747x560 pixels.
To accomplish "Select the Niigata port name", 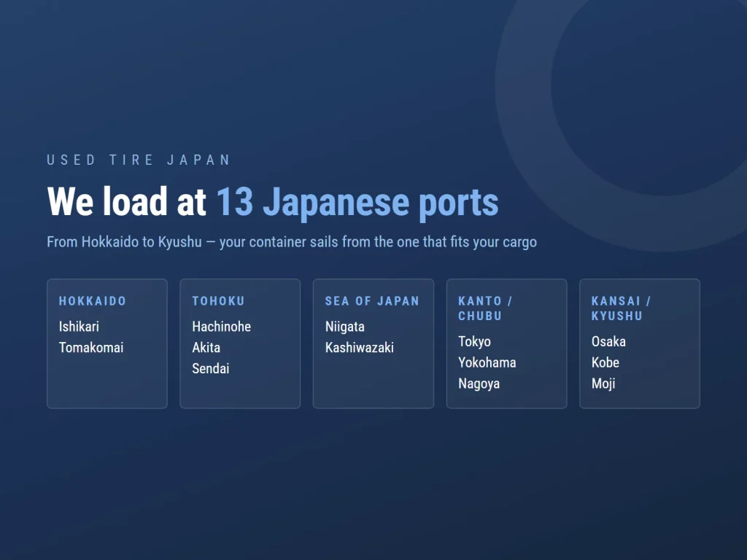I will 345,327.
